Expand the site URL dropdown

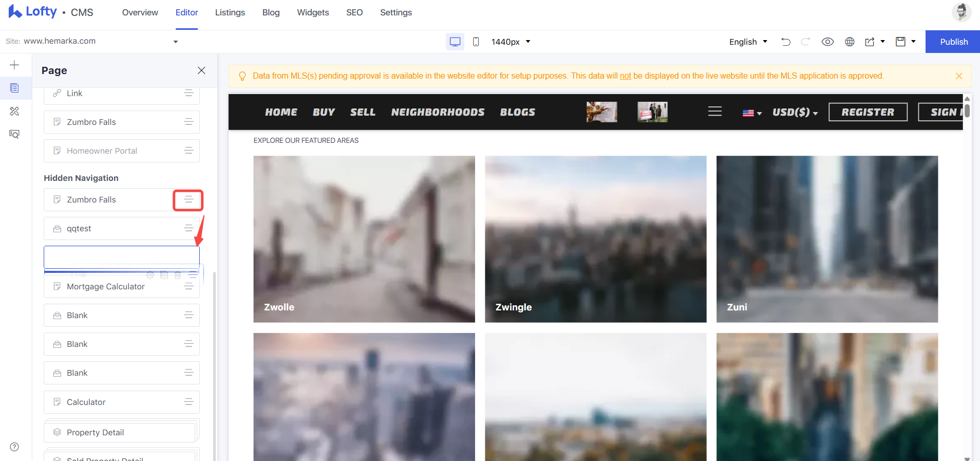176,42
